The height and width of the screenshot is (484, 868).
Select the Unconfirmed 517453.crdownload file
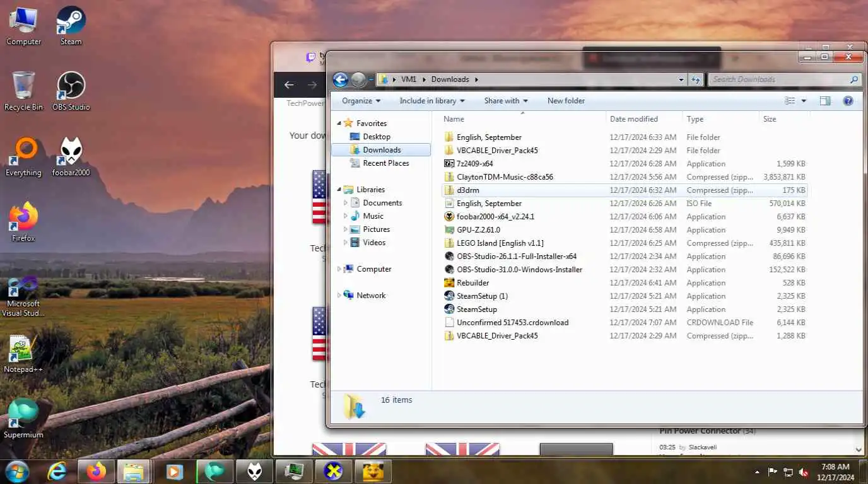512,323
